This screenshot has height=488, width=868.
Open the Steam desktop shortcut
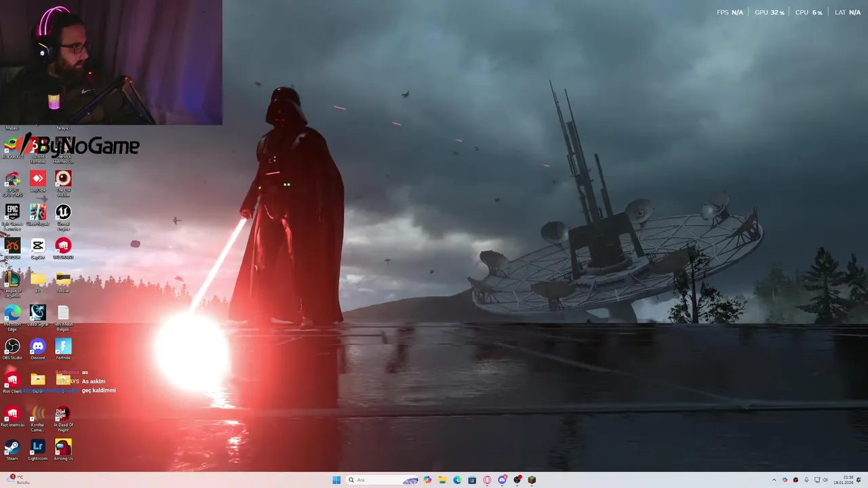click(12, 450)
